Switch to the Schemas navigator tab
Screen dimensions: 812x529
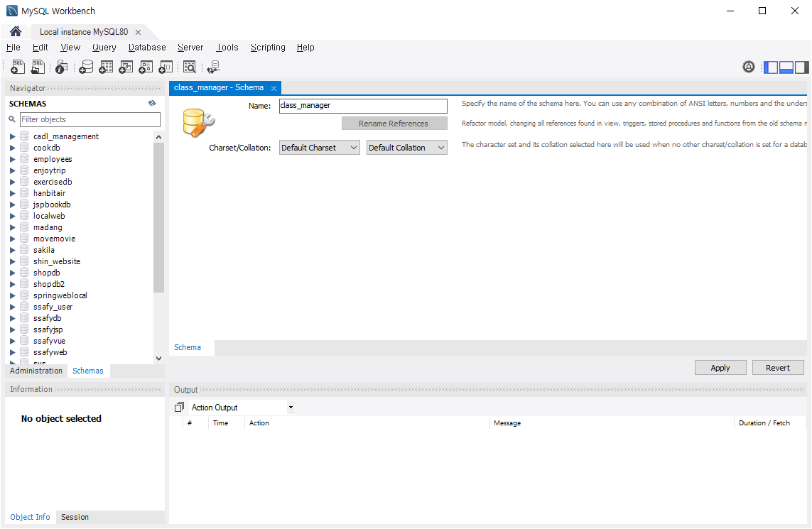[88, 371]
